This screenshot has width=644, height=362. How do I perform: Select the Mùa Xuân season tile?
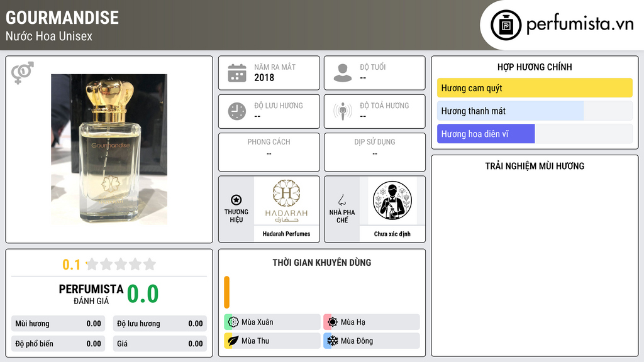272,322
